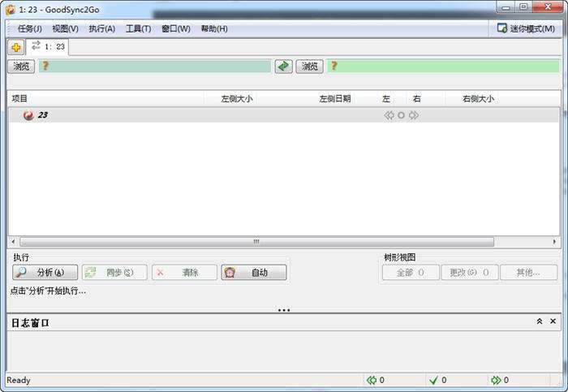Collapse the 日志窗口 log panel with chevrons
The width and height of the screenshot is (568, 392).
click(540, 321)
